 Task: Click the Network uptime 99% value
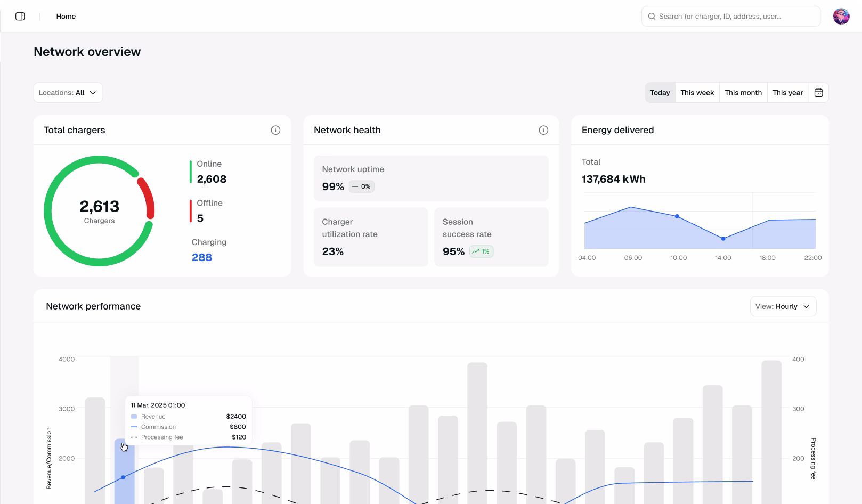point(333,186)
